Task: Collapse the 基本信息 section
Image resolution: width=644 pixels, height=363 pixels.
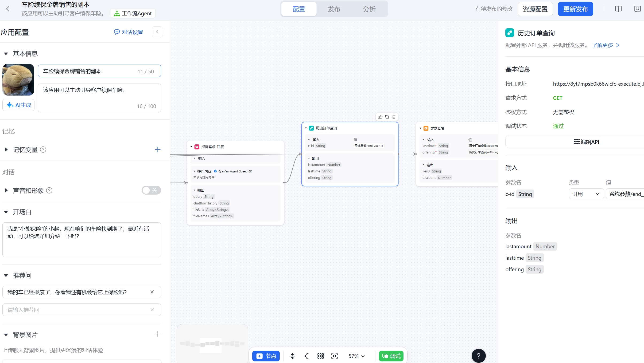Action: coord(6,54)
